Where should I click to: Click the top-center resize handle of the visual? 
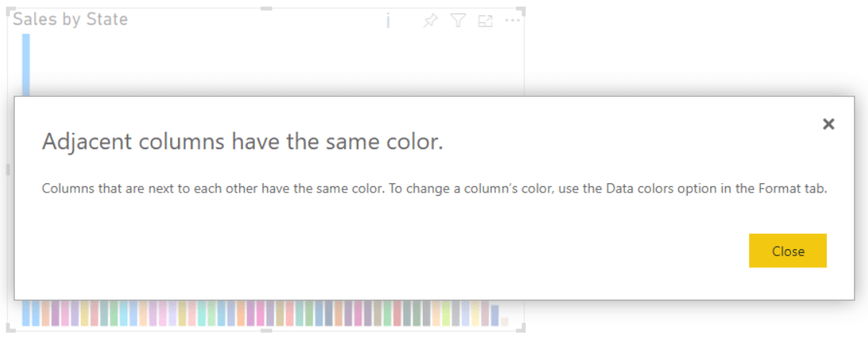click(267, 9)
